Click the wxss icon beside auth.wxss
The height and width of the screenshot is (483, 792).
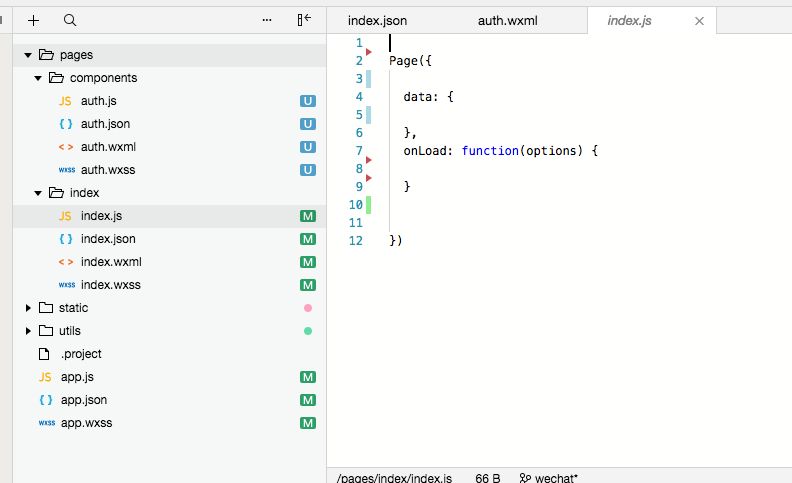67,170
